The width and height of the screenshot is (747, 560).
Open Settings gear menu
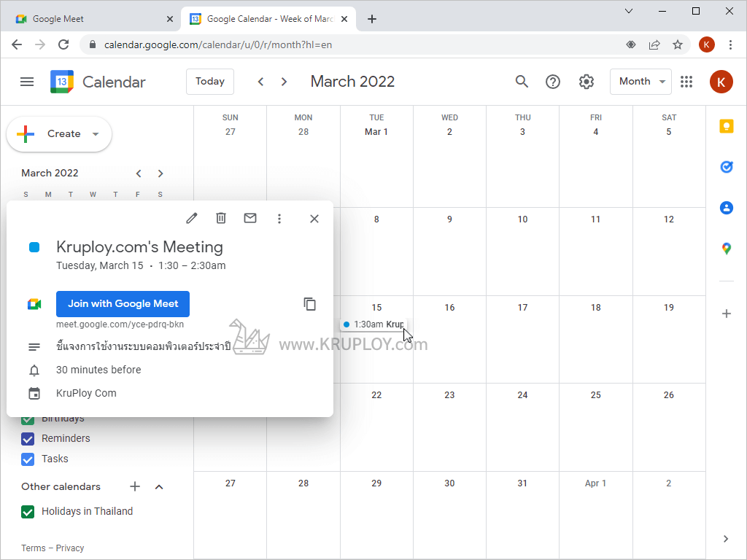[x=587, y=82]
